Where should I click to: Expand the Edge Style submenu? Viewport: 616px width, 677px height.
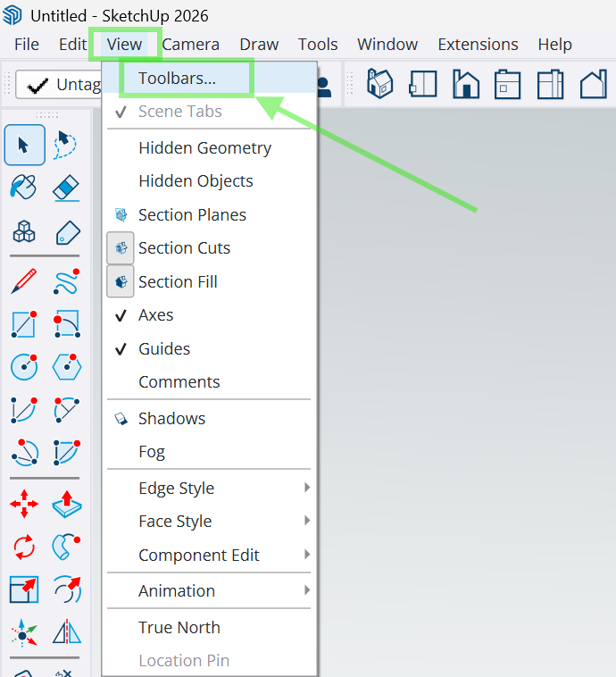[210, 489]
